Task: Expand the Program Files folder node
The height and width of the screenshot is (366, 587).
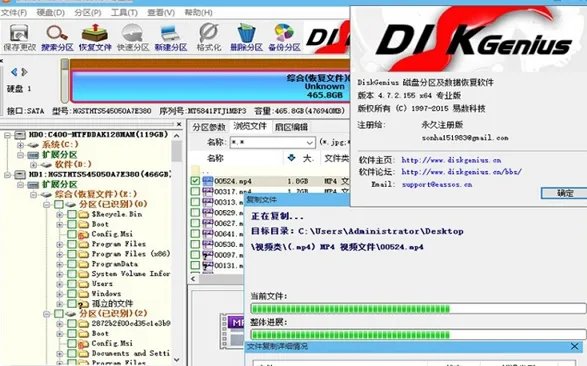Action: [60, 244]
